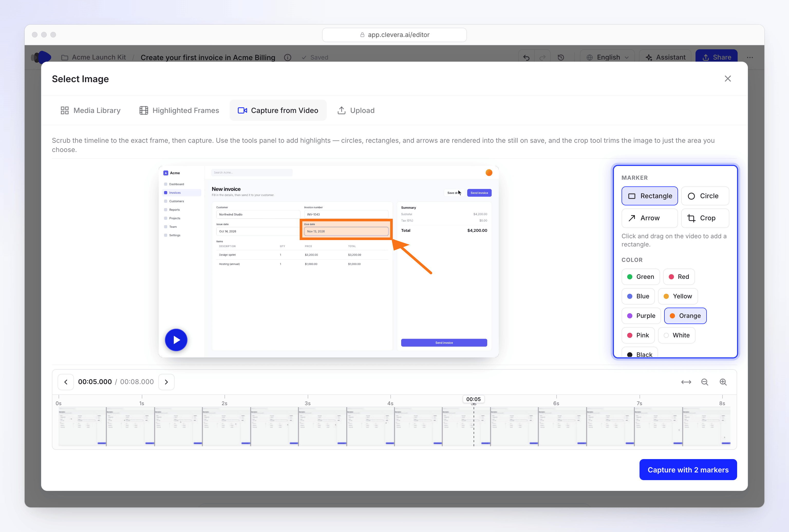
Task: Step to the previous frame
Action: (66, 382)
